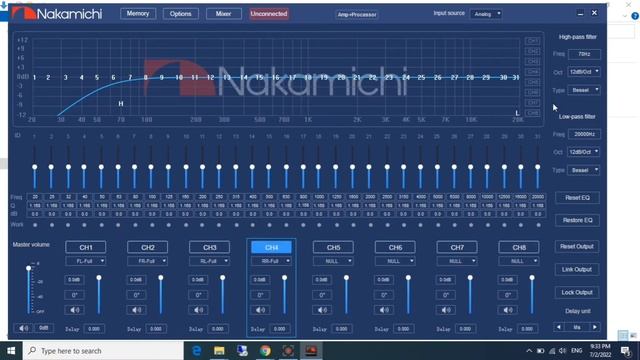The width and height of the screenshot is (640, 360).
Task: Open the taskbar icon between File Explorer and Chrome
Action: [242, 351]
